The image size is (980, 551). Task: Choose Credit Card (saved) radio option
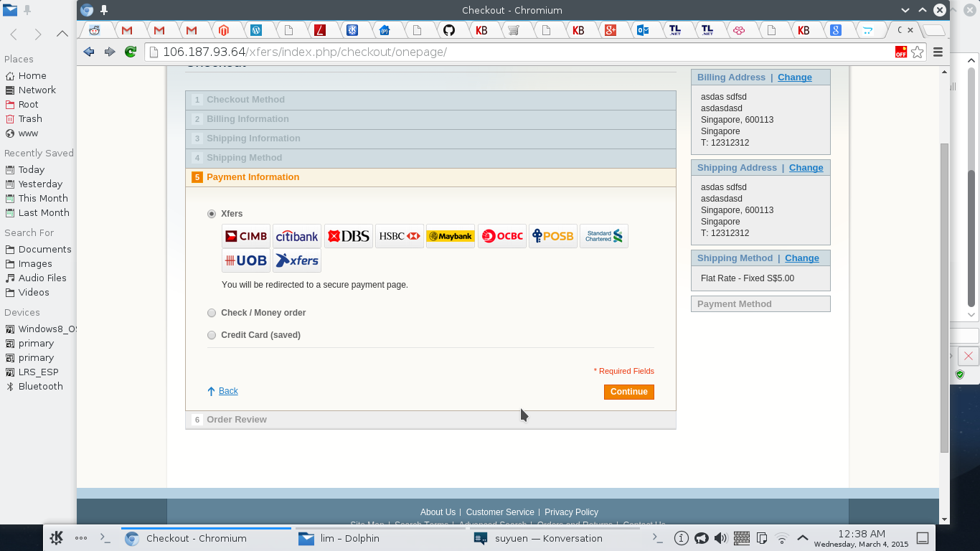click(212, 335)
